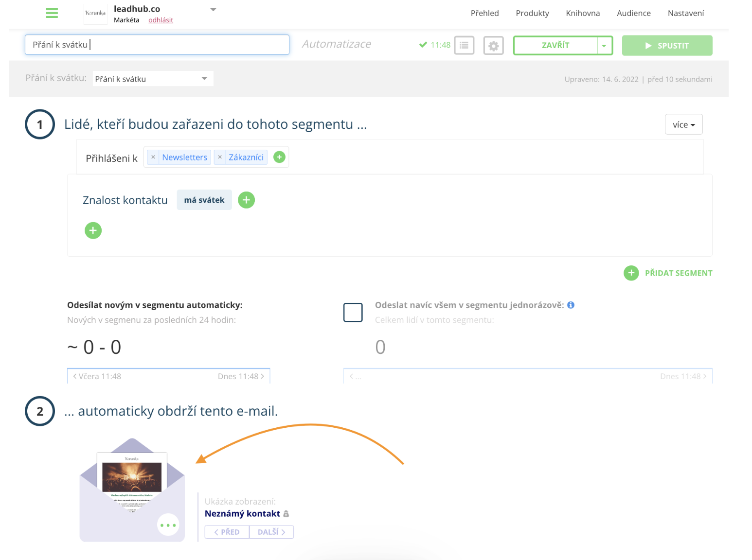The width and height of the screenshot is (752, 560).
Task: Open the gear settings icon button
Action: [493, 46]
